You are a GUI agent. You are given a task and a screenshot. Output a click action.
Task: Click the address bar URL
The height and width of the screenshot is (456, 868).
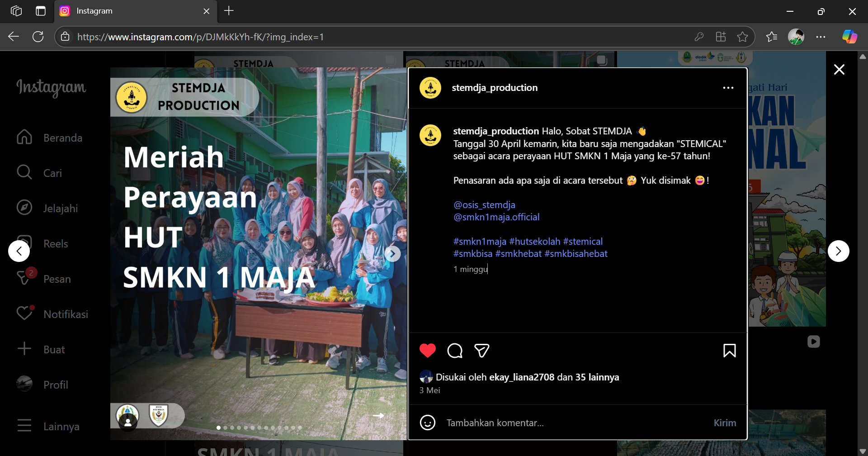(x=200, y=37)
